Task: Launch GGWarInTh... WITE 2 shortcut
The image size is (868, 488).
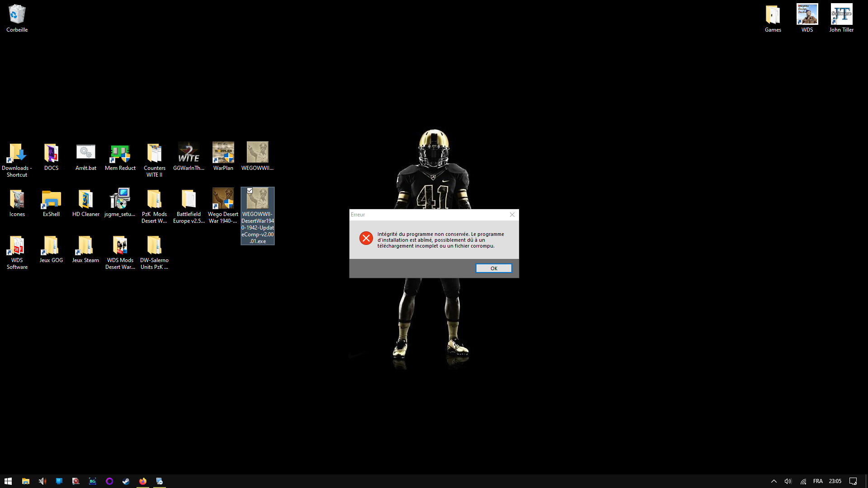Action: point(189,157)
